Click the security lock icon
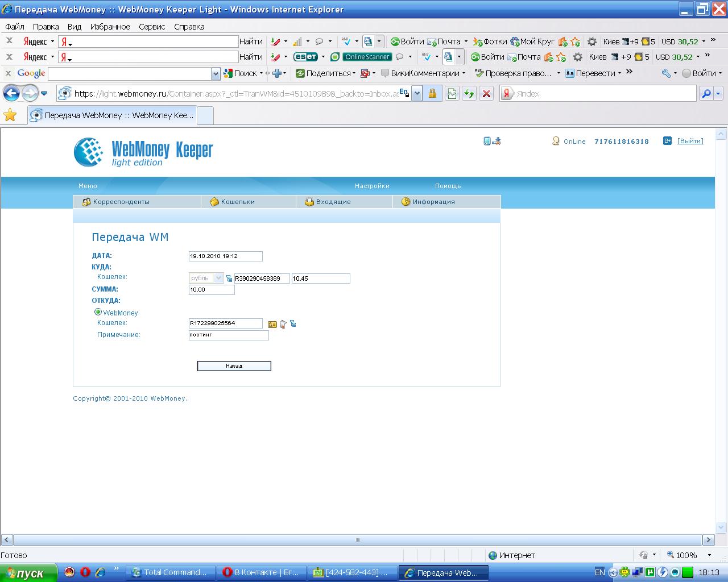The width and height of the screenshot is (728, 582). pos(432,94)
